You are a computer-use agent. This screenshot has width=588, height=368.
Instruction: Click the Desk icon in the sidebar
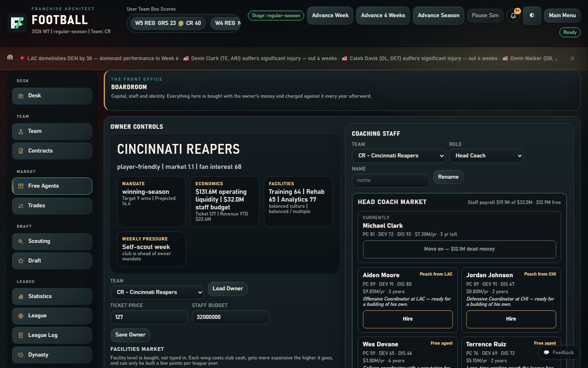click(21, 96)
